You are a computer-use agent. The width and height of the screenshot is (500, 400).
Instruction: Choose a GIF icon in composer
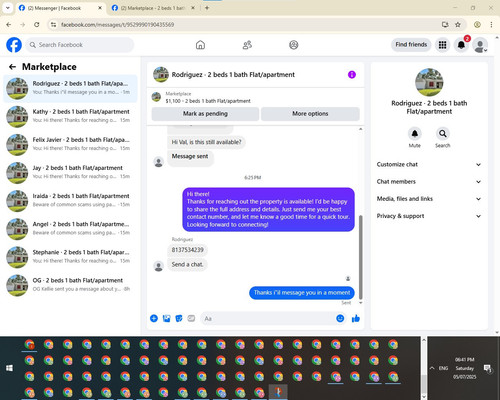click(x=191, y=318)
